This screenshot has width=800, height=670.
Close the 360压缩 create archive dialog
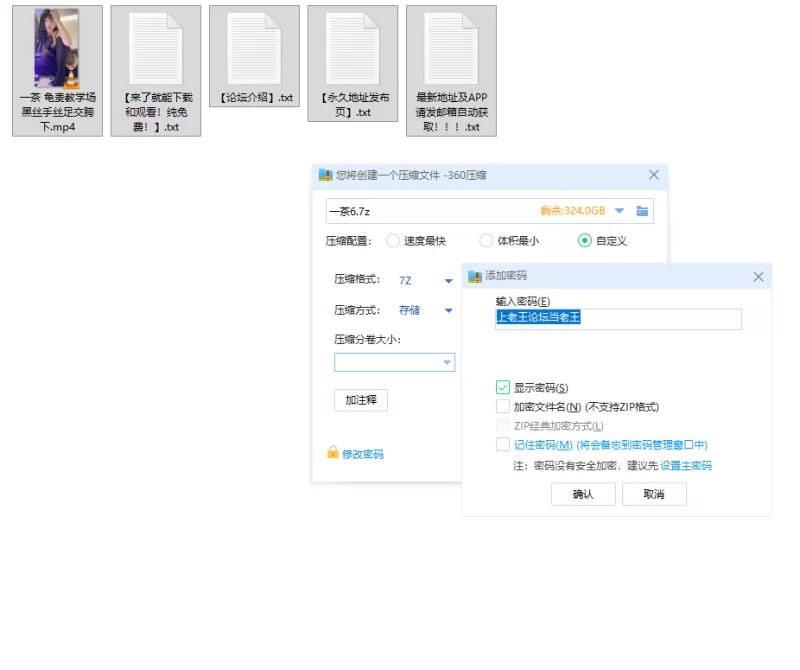pyautogui.click(x=654, y=175)
